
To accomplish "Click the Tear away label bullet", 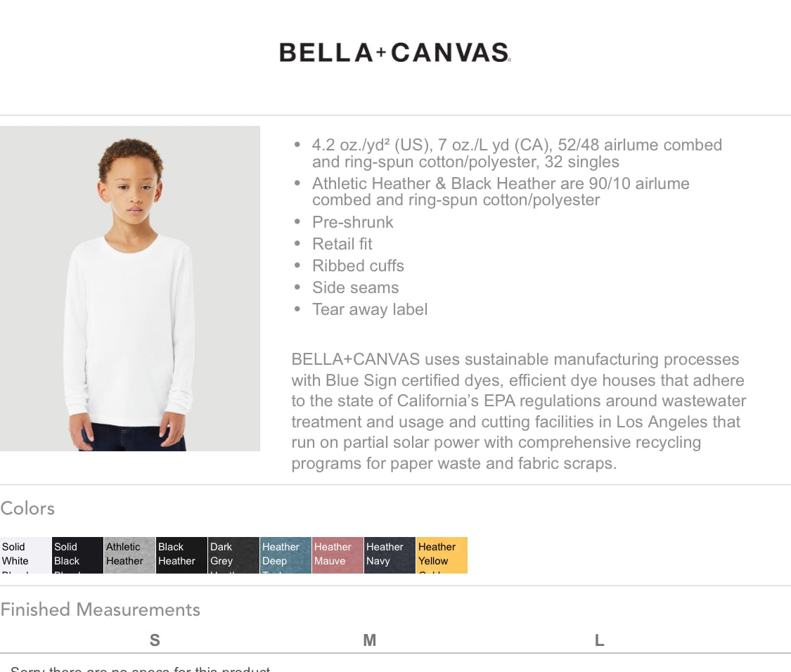I will [370, 309].
